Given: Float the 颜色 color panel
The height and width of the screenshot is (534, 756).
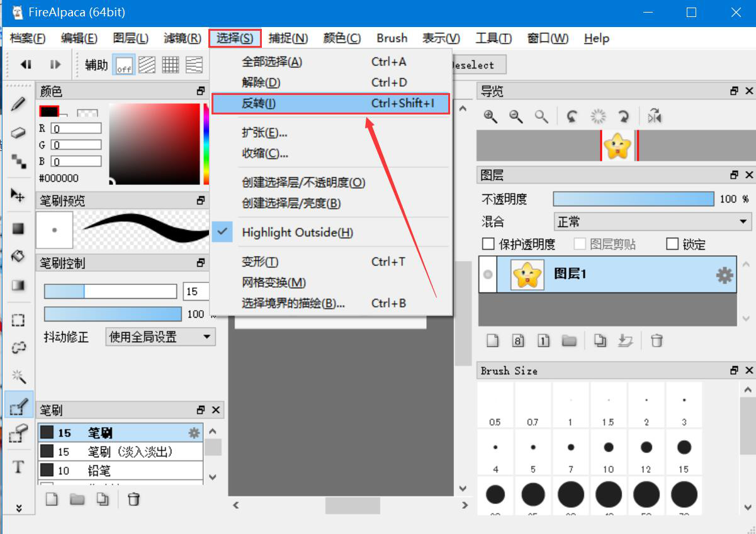Looking at the screenshot, I should coord(201,91).
